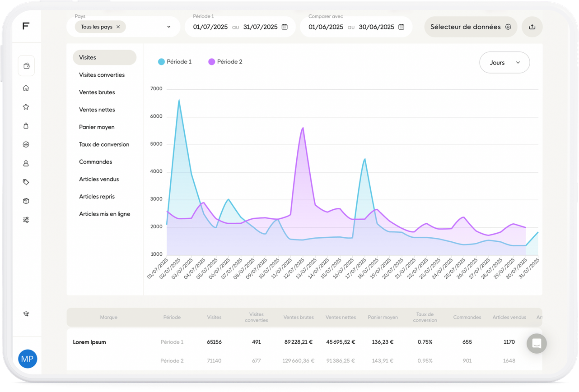Go to home via sidebar icon
The height and width of the screenshot is (392, 579).
coord(26,88)
